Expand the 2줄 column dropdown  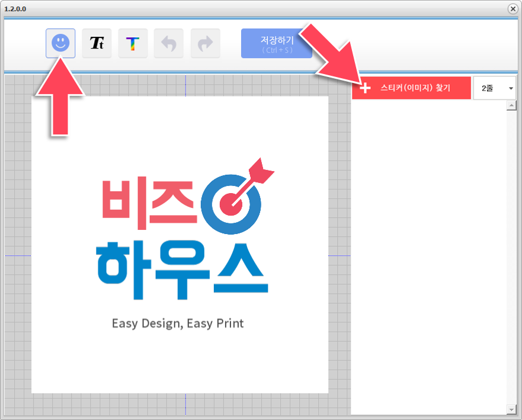tap(495, 88)
